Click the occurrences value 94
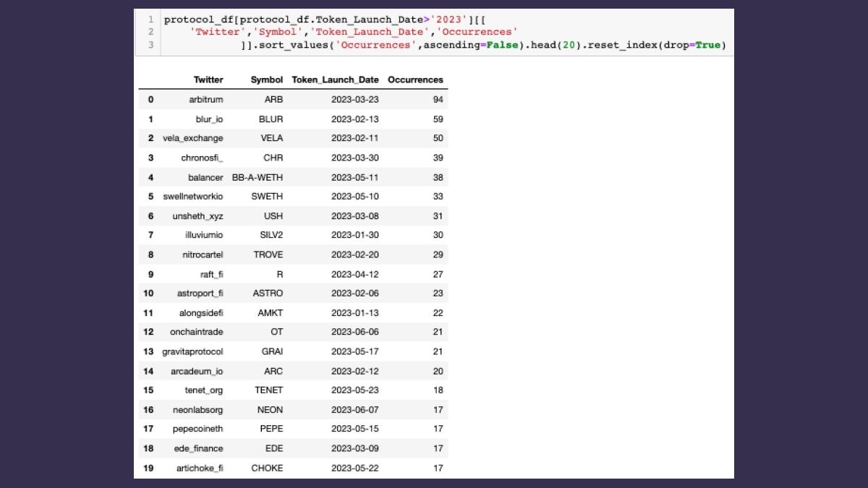This screenshot has height=488, width=868. pos(438,100)
